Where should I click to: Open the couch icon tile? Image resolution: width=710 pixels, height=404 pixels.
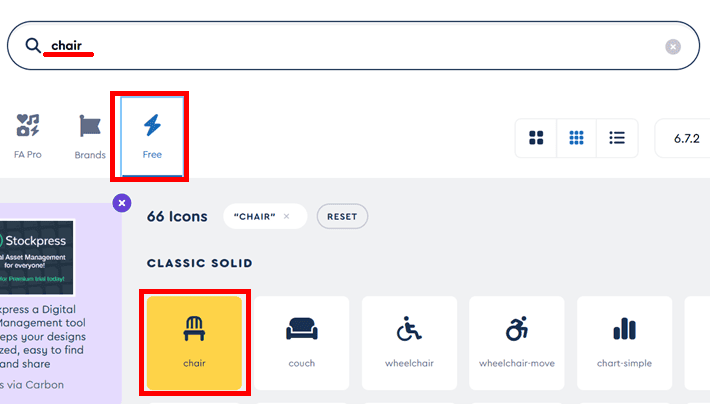[302, 343]
